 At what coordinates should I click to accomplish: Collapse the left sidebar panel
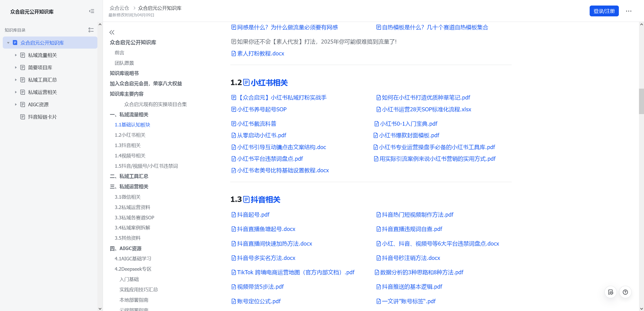[x=92, y=11]
